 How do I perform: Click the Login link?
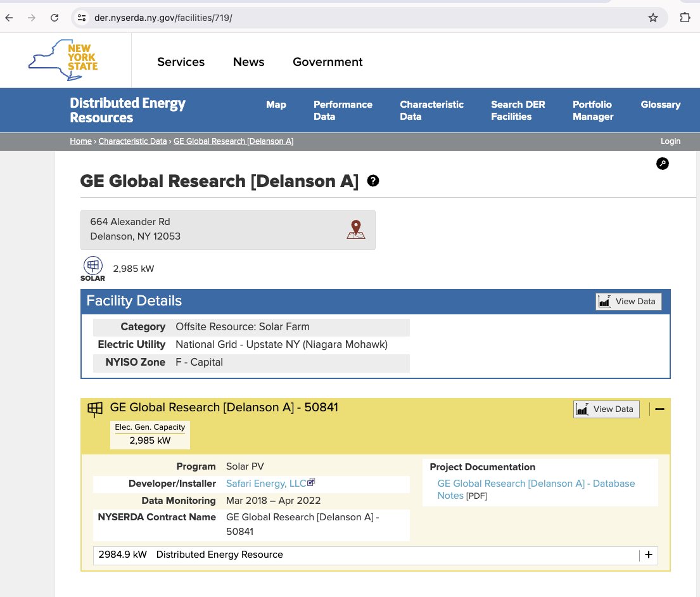(x=670, y=141)
